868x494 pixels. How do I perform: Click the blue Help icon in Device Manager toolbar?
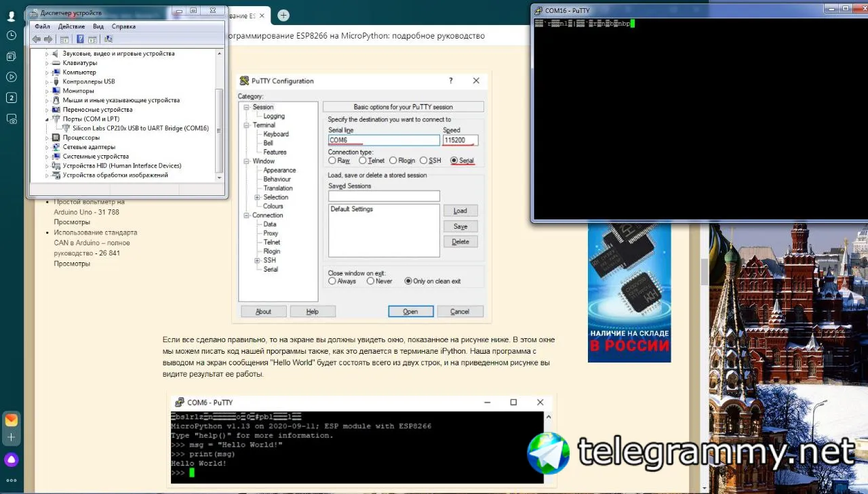pos(81,39)
